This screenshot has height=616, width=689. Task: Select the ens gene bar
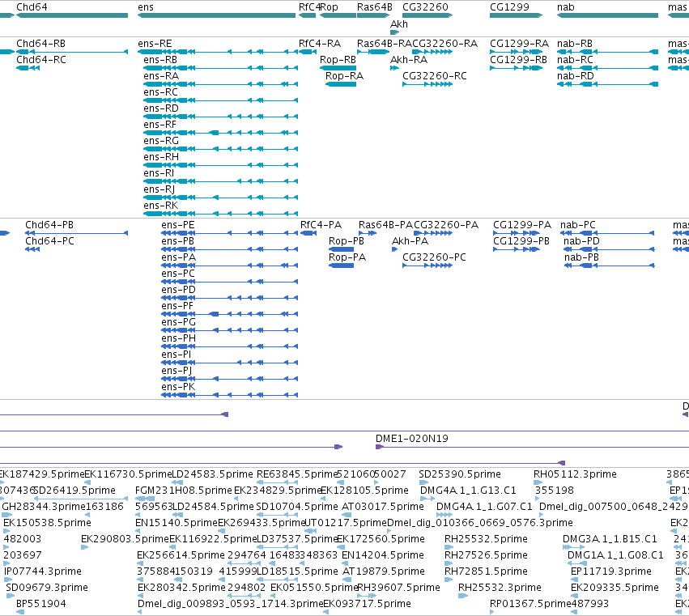217,15
